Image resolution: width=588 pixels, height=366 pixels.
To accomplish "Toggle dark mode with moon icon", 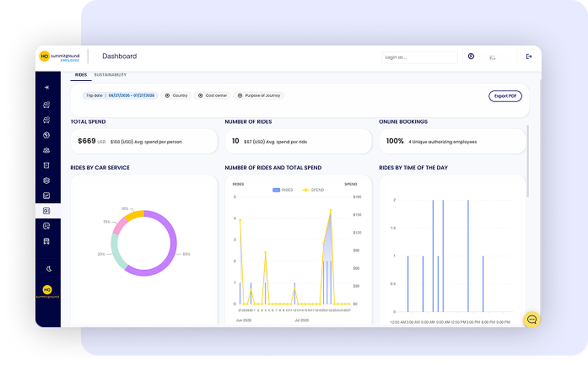I will pos(49,268).
